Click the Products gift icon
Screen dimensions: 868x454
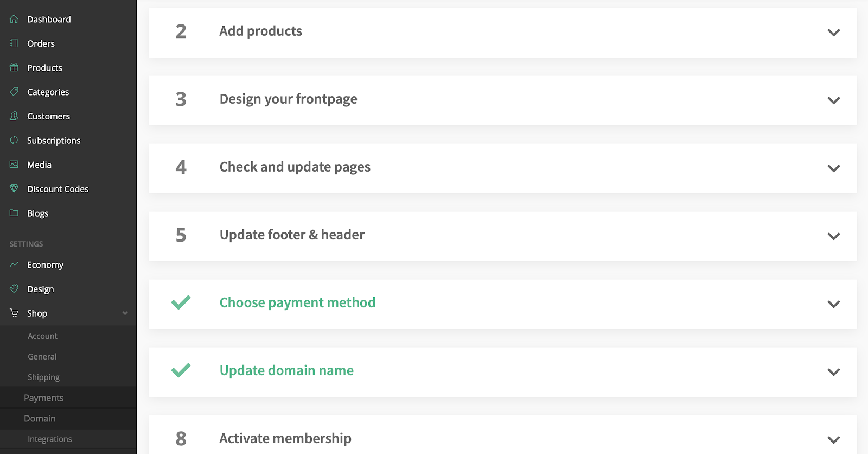pyautogui.click(x=14, y=67)
